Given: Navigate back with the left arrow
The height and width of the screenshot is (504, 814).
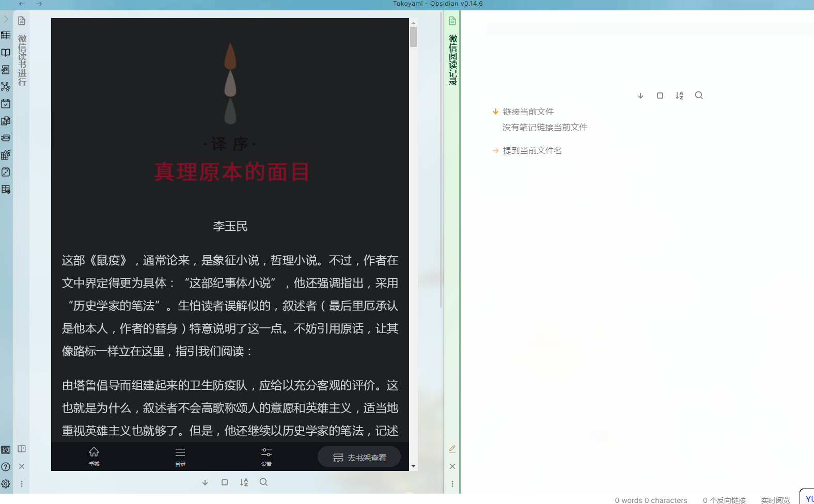Looking at the screenshot, I should pyautogui.click(x=22, y=4).
